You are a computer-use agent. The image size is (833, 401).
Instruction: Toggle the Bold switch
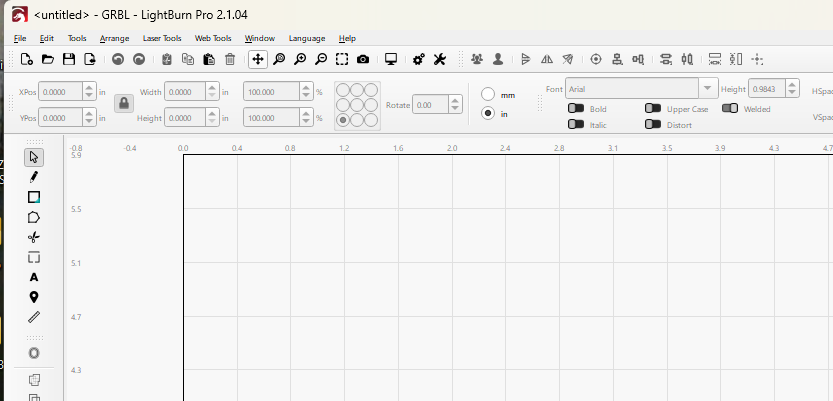[x=576, y=108]
